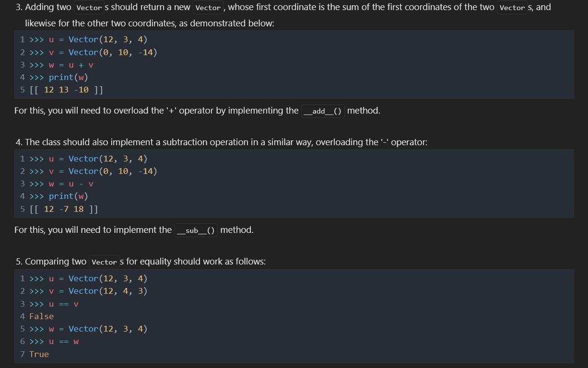The width and height of the screenshot is (588, 368).
Task: Select the 'w = u + v' code line
Action: point(71,65)
